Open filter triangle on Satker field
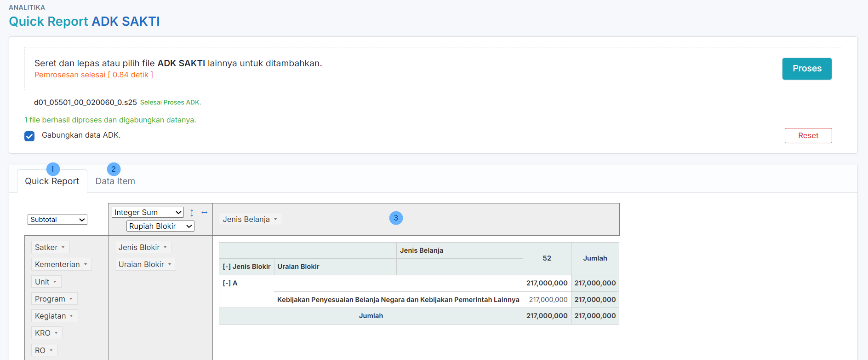Image resolution: width=868 pixels, height=360 pixels. (63, 248)
